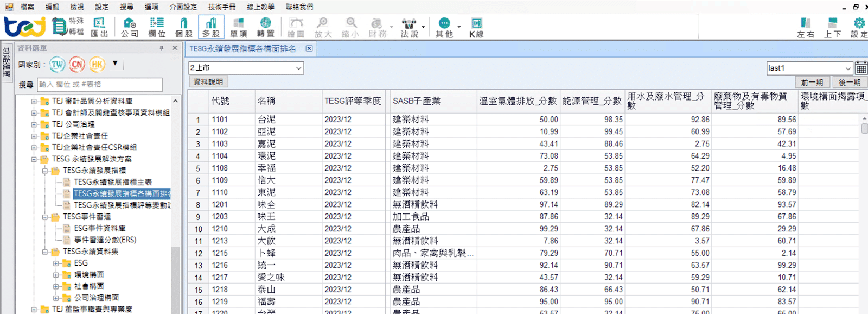Expand the TEJ 公司治理 tree folder
The height and width of the screenshot is (314, 868).
(34, 124)
